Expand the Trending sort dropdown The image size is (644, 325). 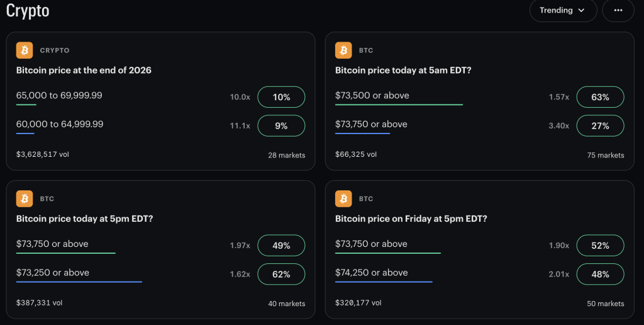(x=563, y=11)
